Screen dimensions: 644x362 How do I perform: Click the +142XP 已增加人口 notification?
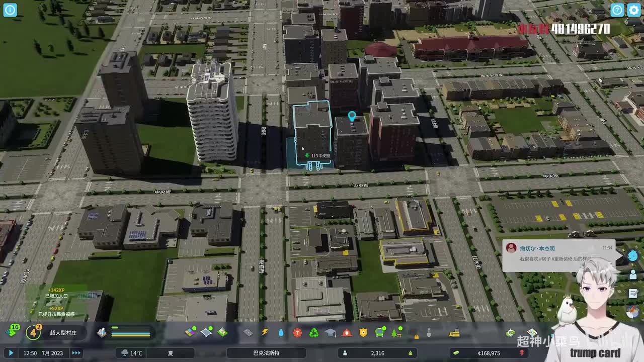click(x=56, y=293)
